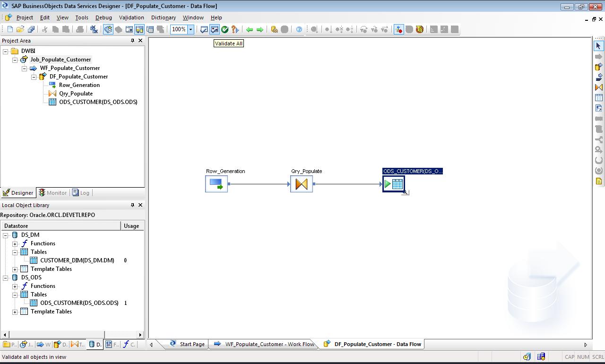The width and height of the screenshot is (605, 364).
Task: Collapse the WF_Populate_Customer tree node
Action: pos(25,68)
